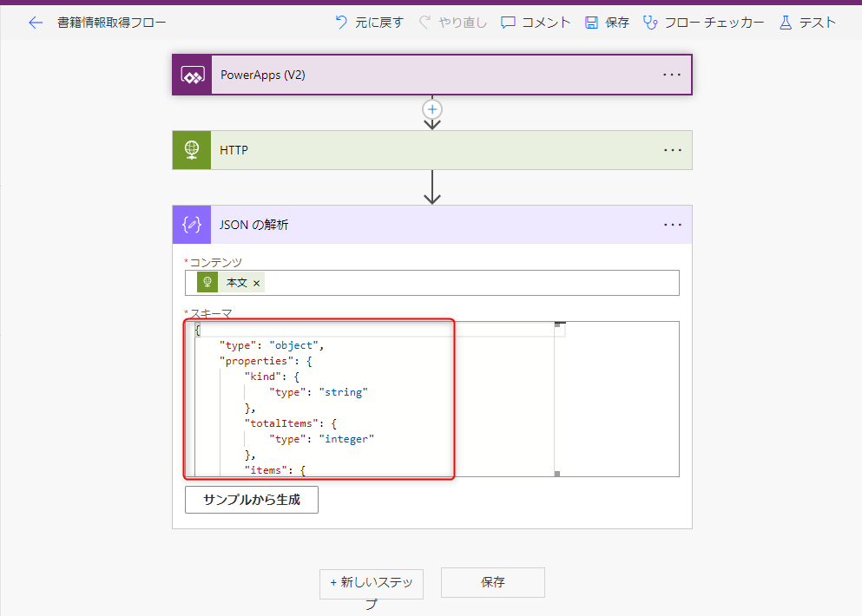Click the arrow connector between HTTP and JSON
This screenshot has height=616, width=862.
(x=432, y=187)
